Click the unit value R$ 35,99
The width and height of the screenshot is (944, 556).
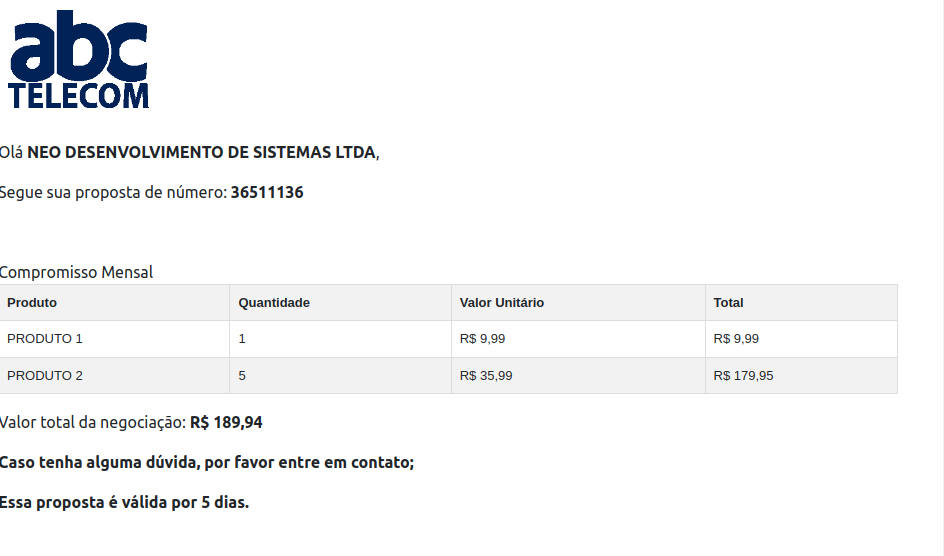tap(486, 376)
